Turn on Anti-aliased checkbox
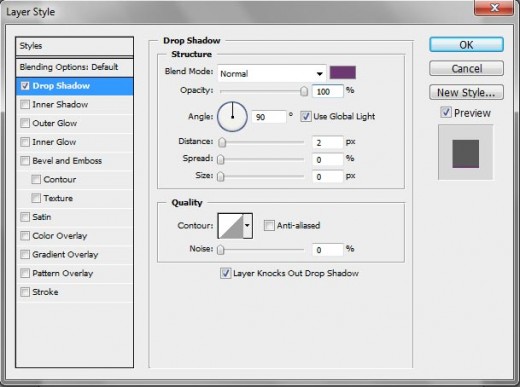The height and width of the screenshot is (387, 520). [269, 226]
